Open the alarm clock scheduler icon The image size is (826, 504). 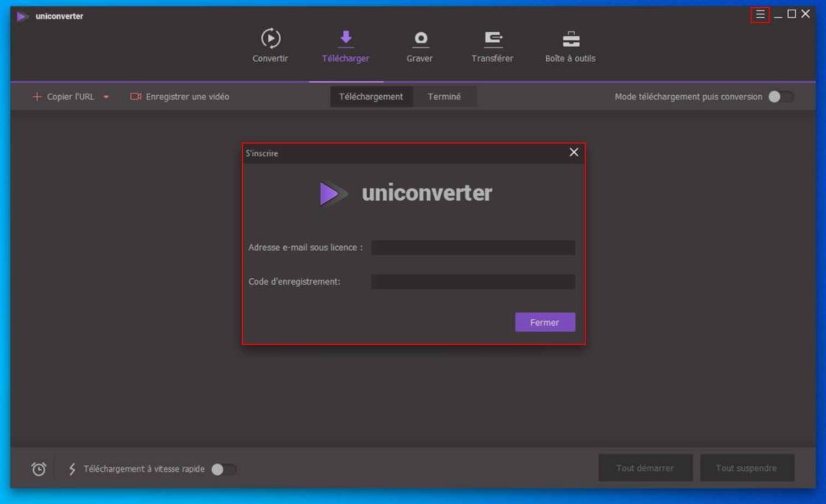39,469
